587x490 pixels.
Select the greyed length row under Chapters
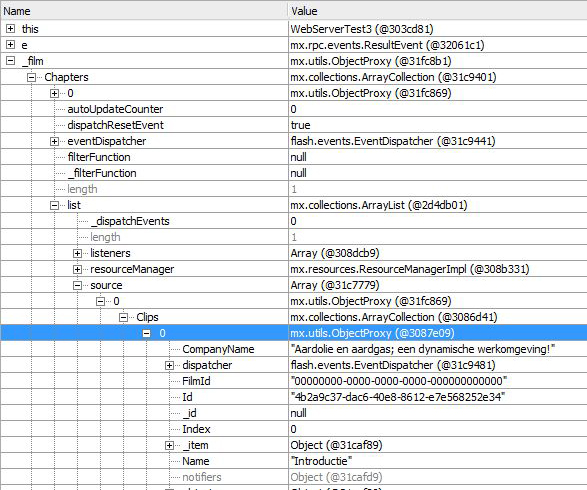[x=294, y=189]
